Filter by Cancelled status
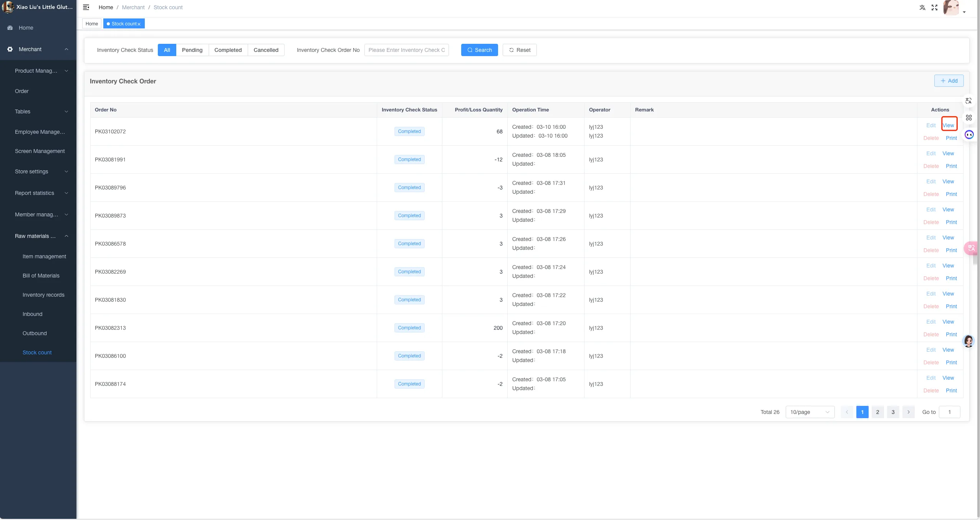 pyautogui.click(x=266, y=50)
